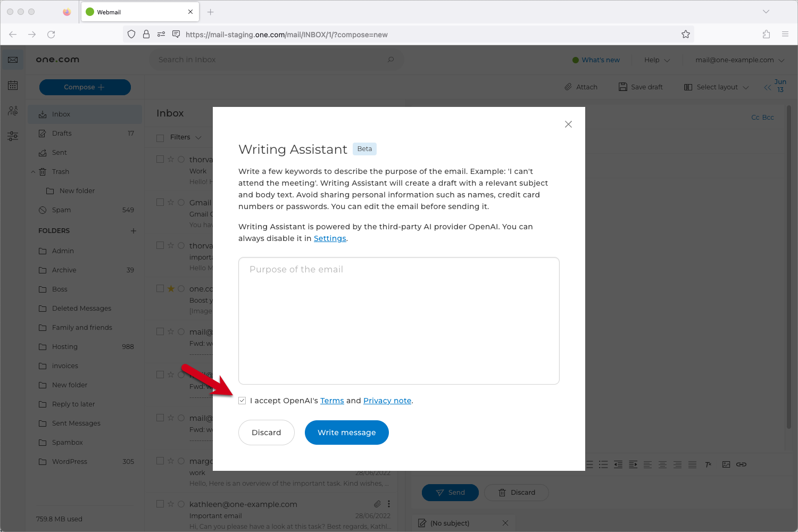Screen dimensions: 798x532
Task: Collapse the Trash folder tree
Action: 33,172
